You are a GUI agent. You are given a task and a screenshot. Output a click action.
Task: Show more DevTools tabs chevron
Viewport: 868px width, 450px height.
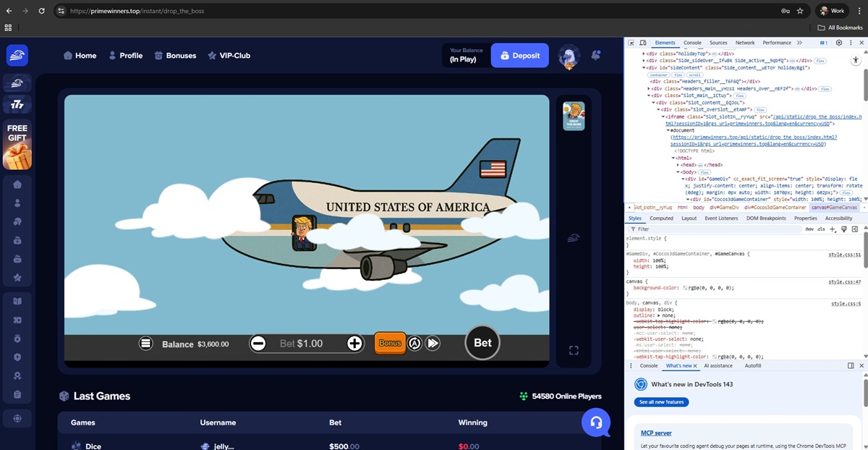799,43
